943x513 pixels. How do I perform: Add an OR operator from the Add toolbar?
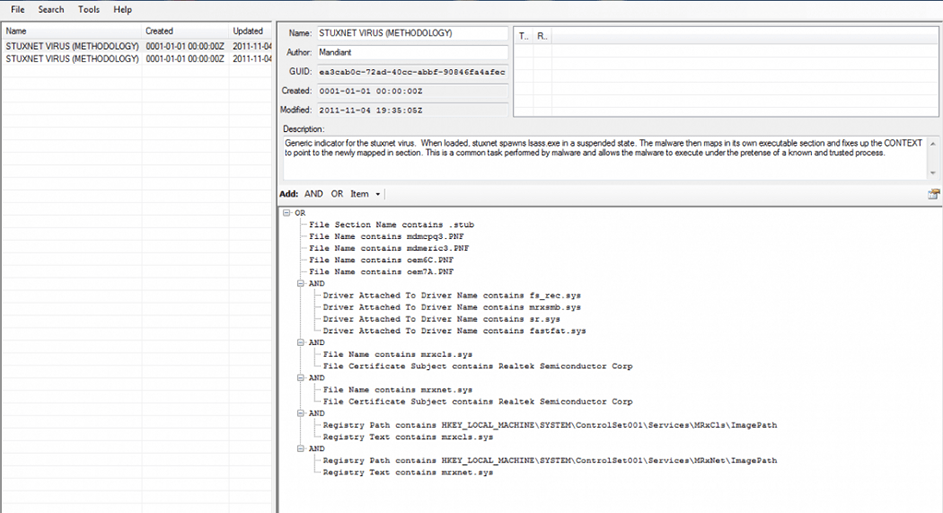click(337, 194)
